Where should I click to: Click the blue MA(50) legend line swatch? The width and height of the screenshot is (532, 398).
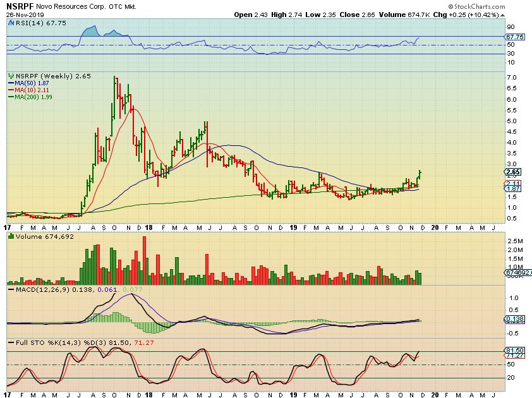pyautogui.click(x=11, y=83)
